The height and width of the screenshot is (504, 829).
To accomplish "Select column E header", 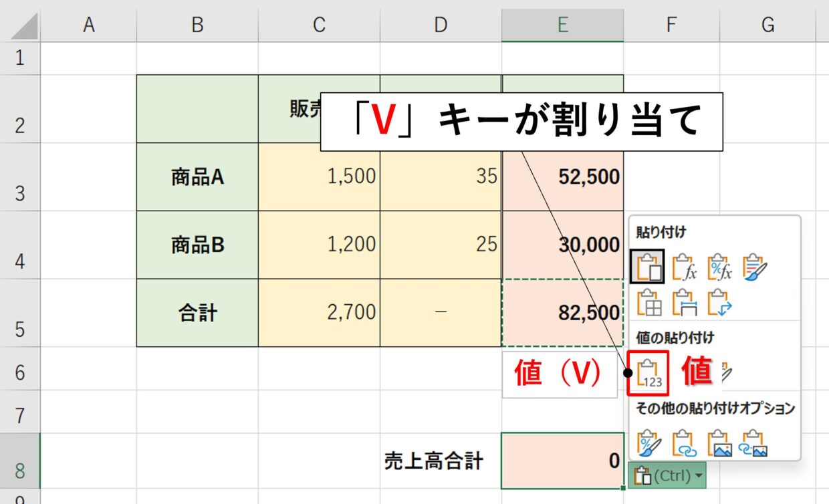I will (562, 25).
